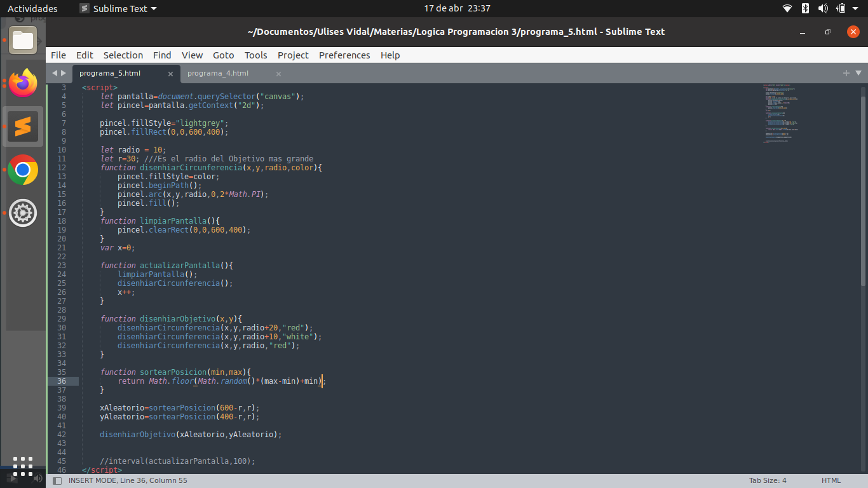Image resolution: width=868 pixels, height=488 pixels.
Task: Open the Edit menu
Action: point(85,55)
